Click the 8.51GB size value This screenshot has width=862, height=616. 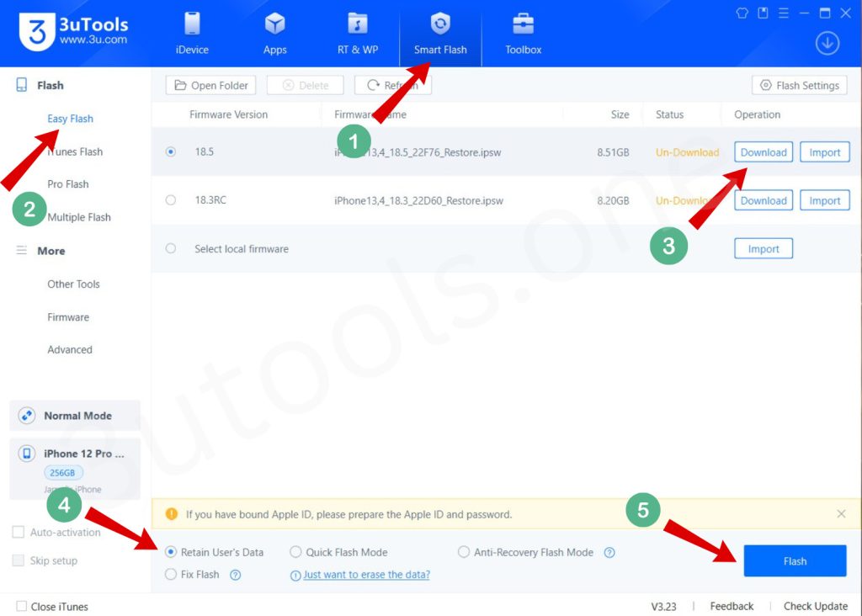pyautogui.click(x=613, y=152)
